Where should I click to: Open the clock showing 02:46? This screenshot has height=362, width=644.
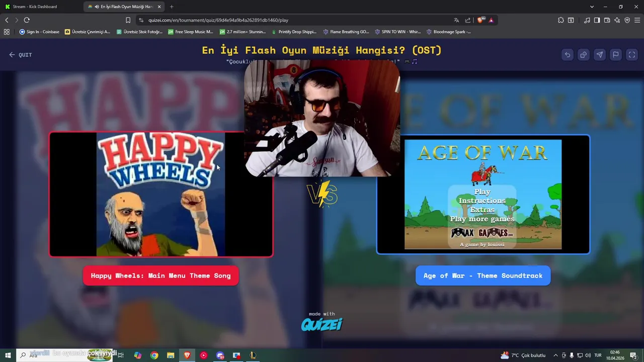(615, 355)
